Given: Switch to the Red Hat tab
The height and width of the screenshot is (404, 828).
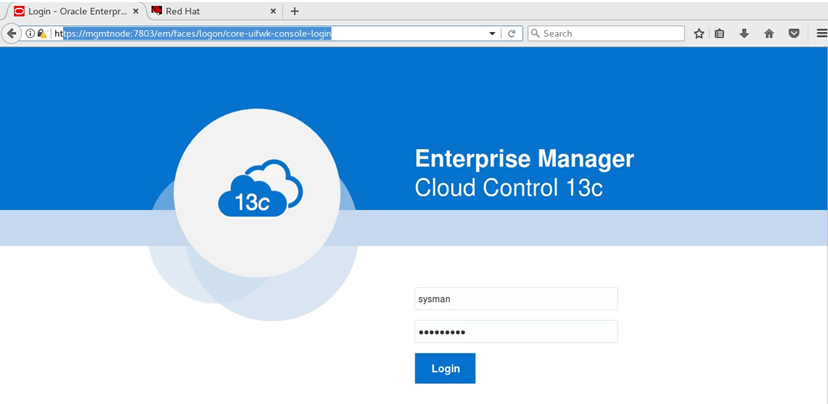Looking at the screenshot, I should 213,11.
